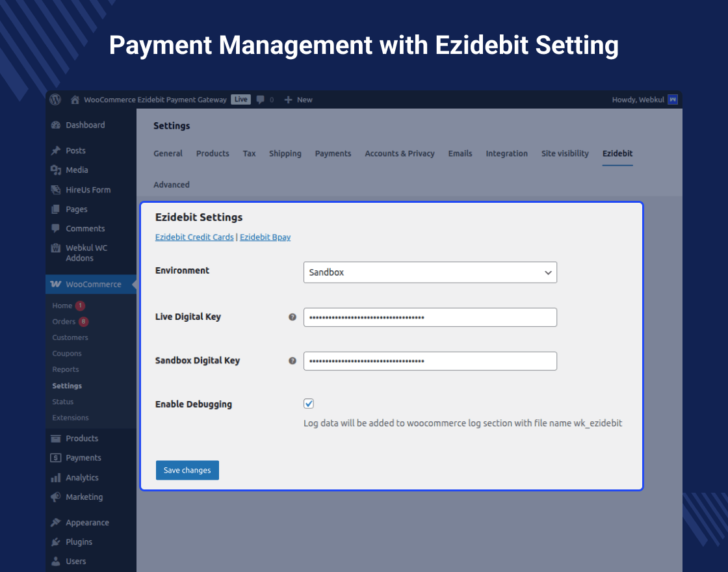Switch to the General settings tab
728x572 pixels.
click(168, 153)
